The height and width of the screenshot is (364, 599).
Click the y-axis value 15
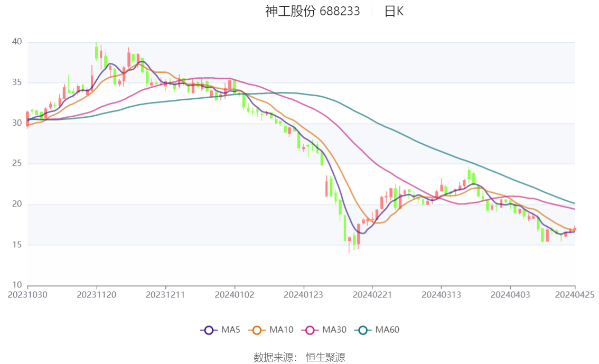[x=17, y=245]
